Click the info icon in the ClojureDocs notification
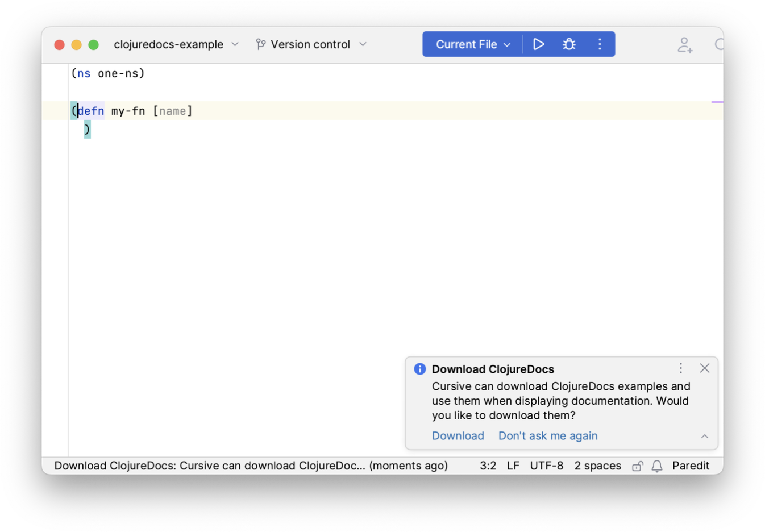Screen dimensions: 765x532 420,369
